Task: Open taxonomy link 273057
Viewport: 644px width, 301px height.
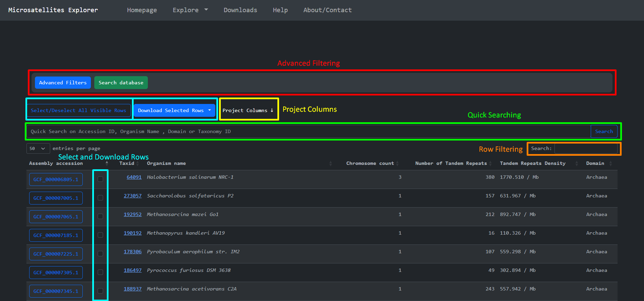Action: pyautogui.click(x=133, y=196)
